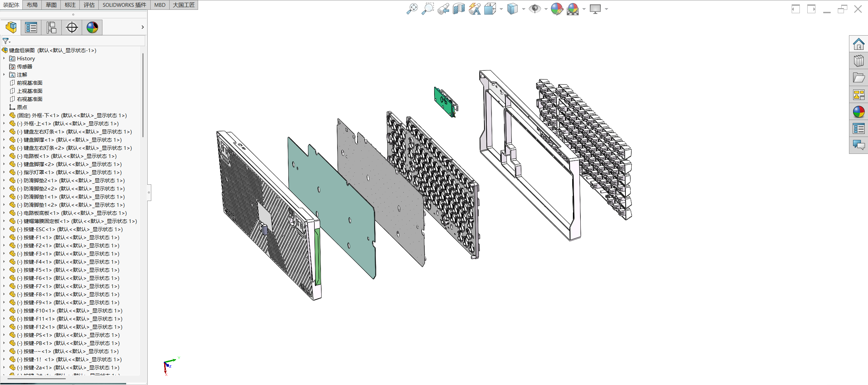Click the Previous View icon
This screenshot has height=385, width=868.
click(443, 9)
